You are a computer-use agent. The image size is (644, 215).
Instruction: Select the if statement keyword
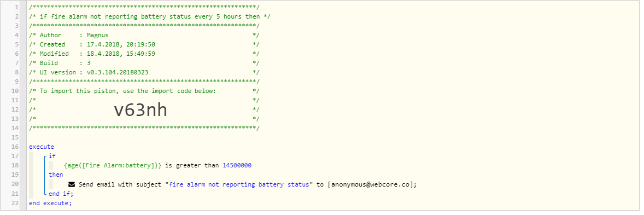point(52,156)
